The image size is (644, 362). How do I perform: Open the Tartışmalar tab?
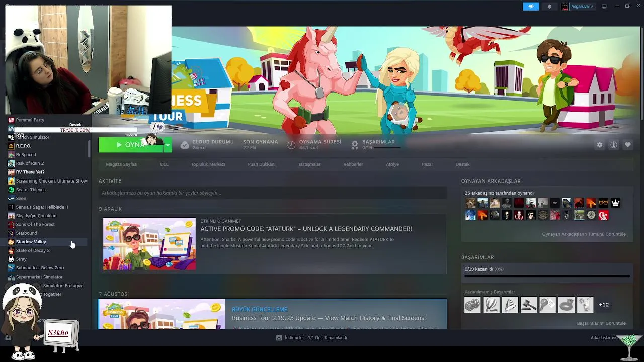tap(309, 164)
